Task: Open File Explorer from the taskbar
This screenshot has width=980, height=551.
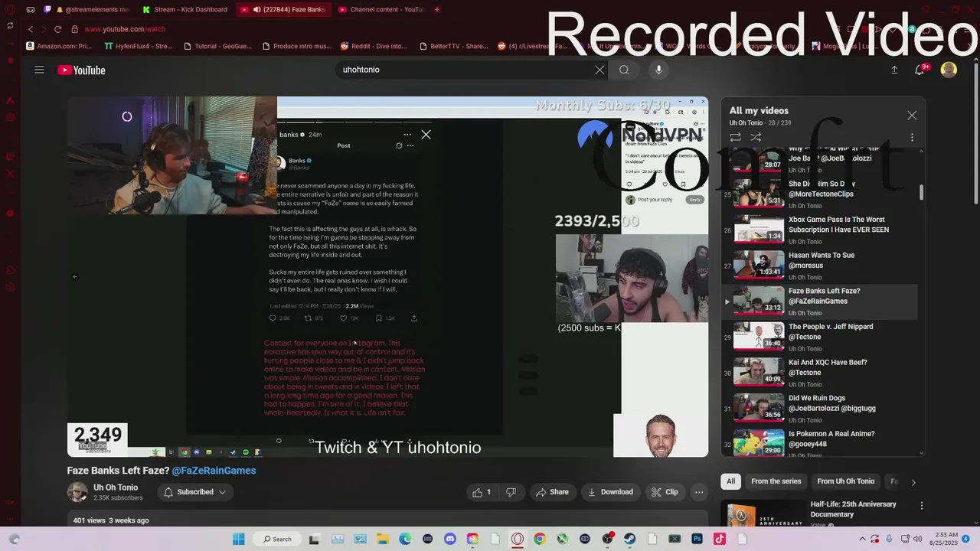Action: (x=382, y=539)
